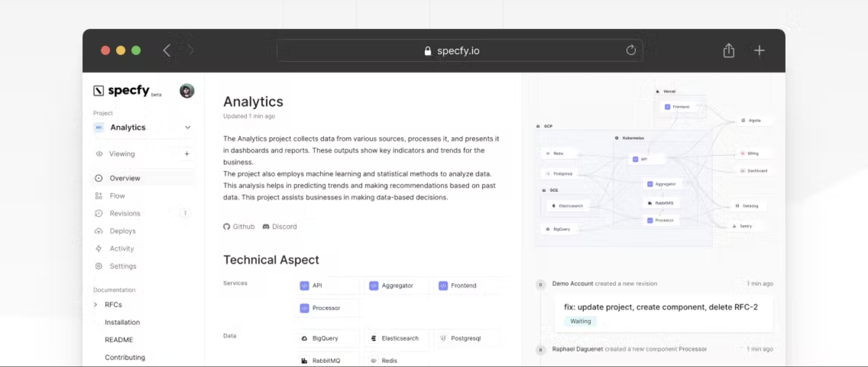Open the Installation document

122,322
